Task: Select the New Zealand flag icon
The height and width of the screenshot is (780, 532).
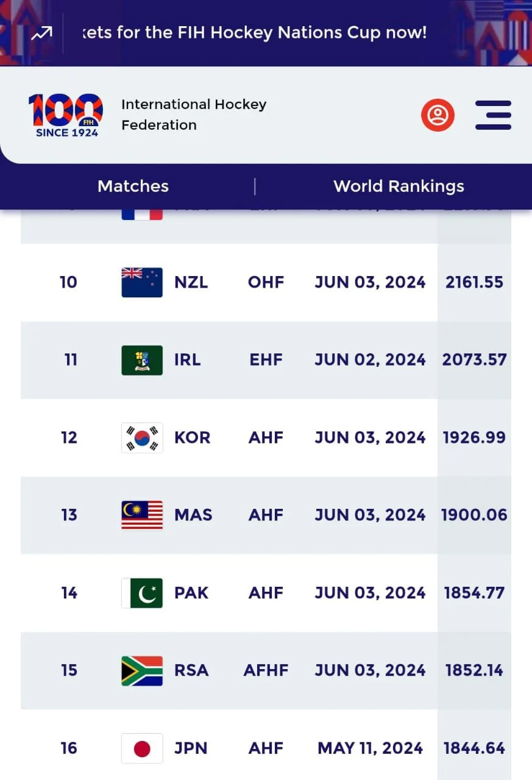Action: 142,282
